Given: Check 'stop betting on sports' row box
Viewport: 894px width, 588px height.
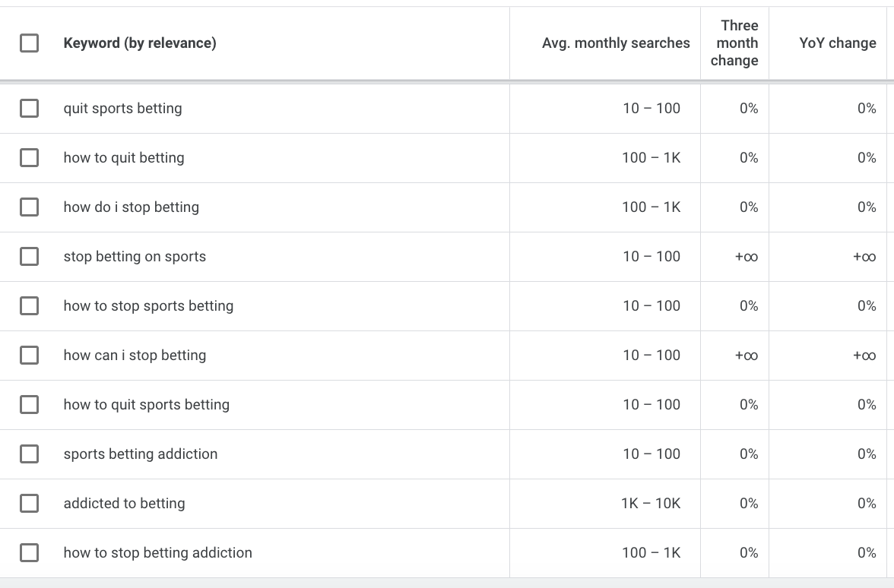Looking at the screenshot, I should [x=29, y=257].
